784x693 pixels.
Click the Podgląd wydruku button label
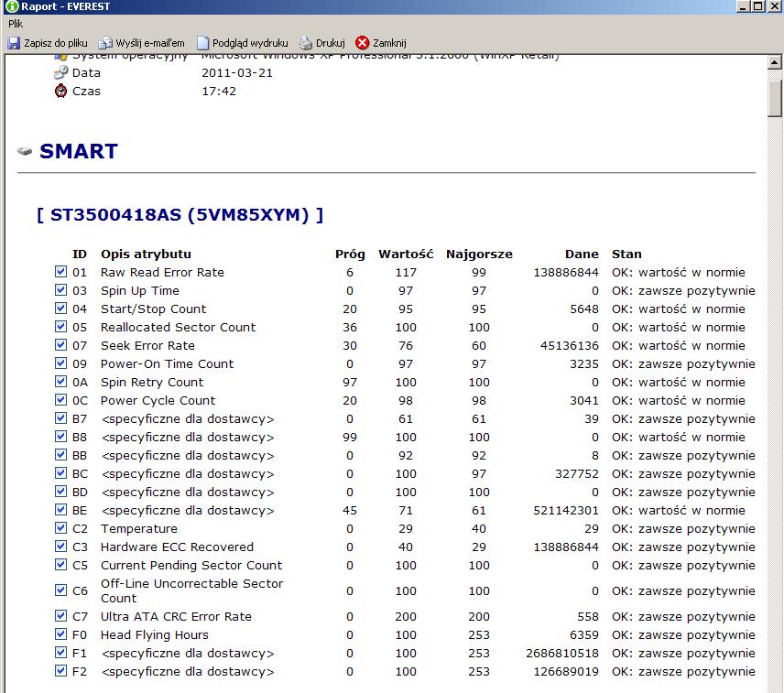(250, 43)
